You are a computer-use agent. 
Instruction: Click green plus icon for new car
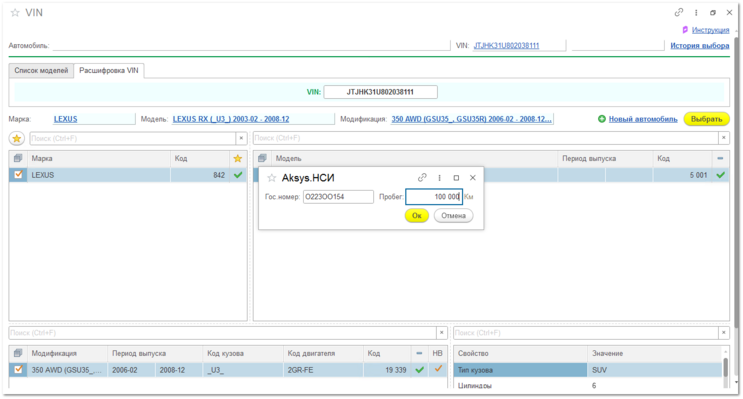[x=601, y=119]
